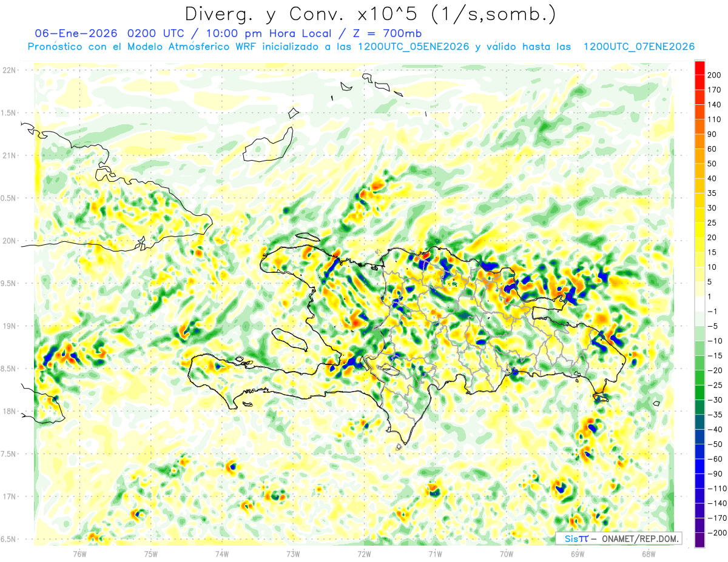The height and width of the screenshot is (562, 728).
Task: Click the -140 color scale value
Action: (718, 503)
